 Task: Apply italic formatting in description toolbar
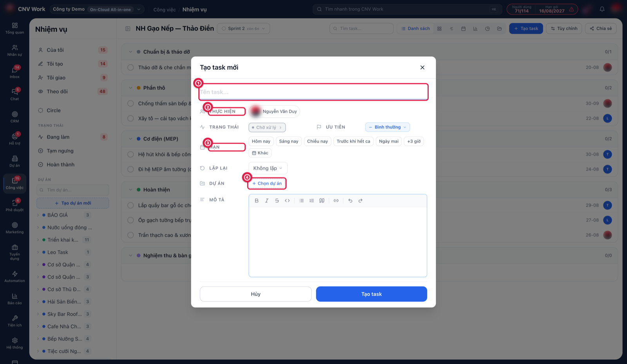(x=267, y=200)
